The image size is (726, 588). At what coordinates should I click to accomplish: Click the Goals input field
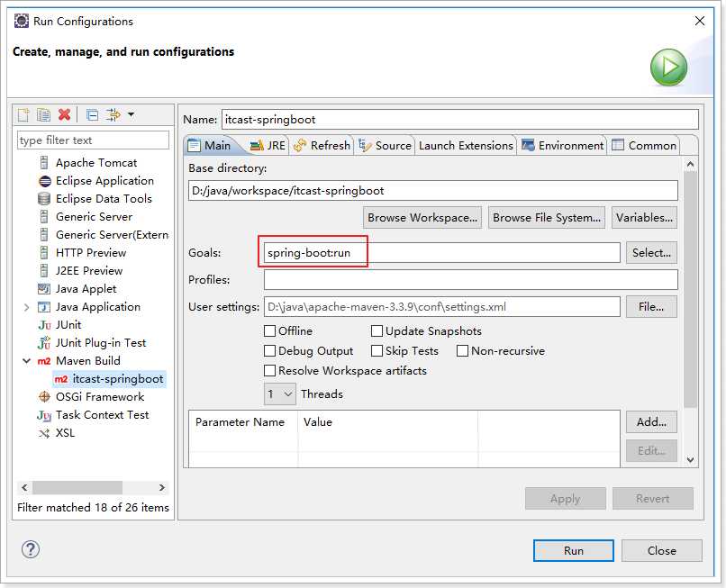click(x=441, y=253)
